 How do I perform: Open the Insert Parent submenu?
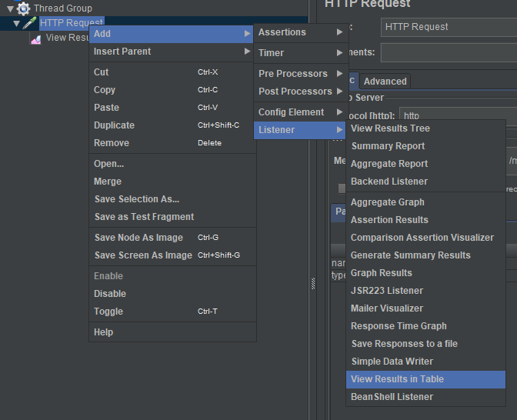[x=171, y=52]
